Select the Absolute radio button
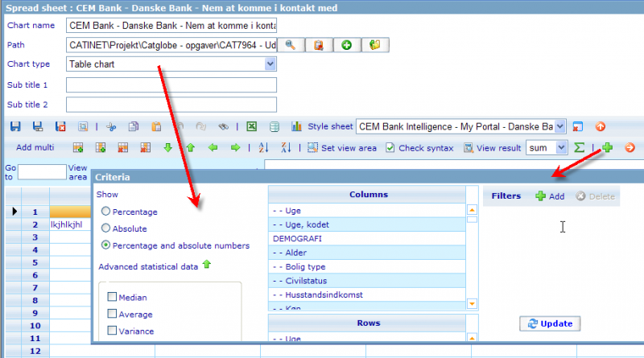The image size is (644, 358). pyautogui.click(x=106, y=228)
